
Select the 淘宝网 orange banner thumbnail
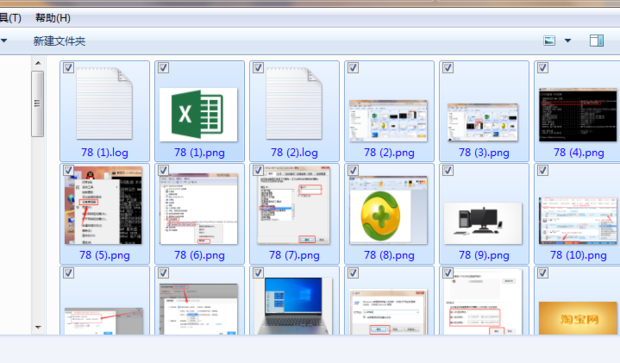point(578,318)
